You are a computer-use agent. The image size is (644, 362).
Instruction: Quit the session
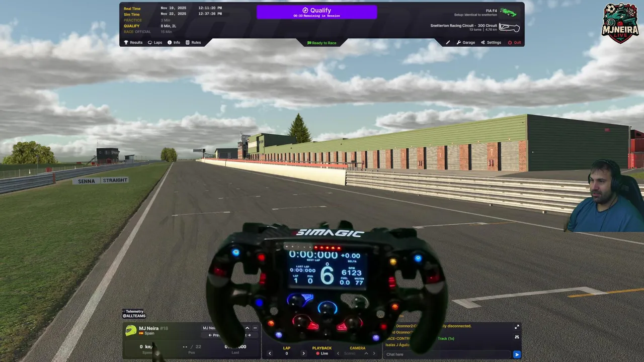click(x=514, y=43)
